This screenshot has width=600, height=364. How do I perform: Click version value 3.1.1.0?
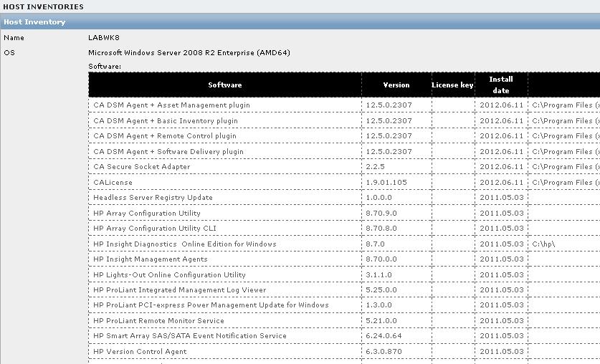[378, 275]
